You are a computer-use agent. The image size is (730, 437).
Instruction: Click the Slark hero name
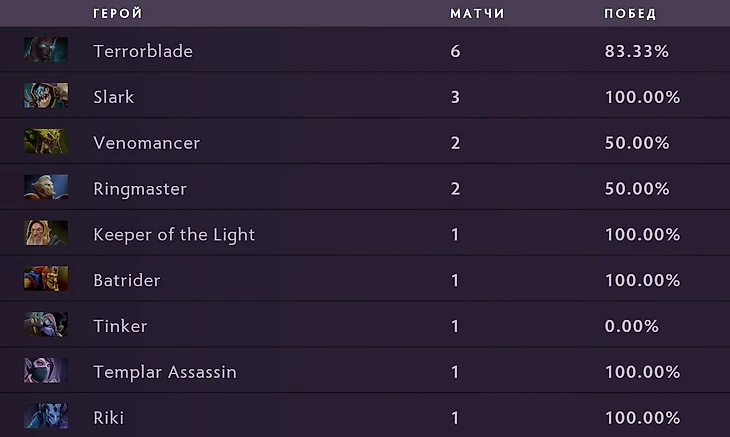[114, 97]
